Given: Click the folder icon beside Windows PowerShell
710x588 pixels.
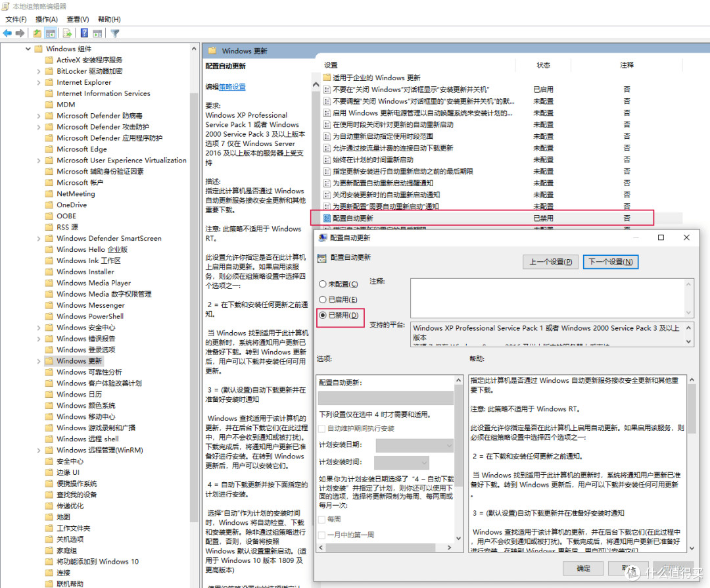Looking at the screenshot, I should point(49,316).
